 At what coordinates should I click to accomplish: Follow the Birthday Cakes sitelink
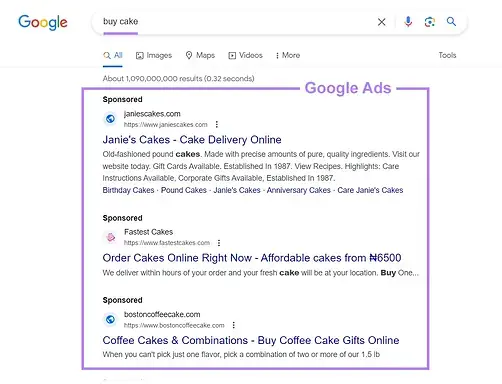128,190
